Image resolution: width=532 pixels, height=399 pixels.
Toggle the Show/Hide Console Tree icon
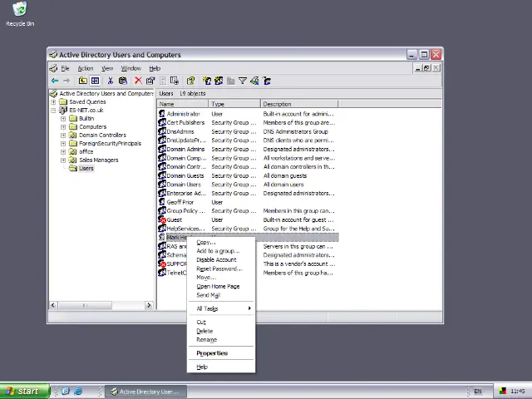pos(96,81)
